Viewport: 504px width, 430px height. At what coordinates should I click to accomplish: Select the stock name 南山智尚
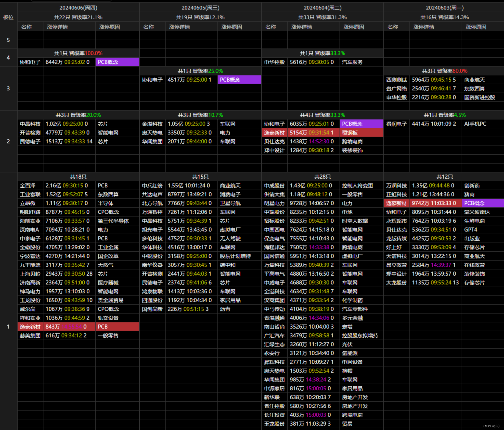(x=274, y=327)
